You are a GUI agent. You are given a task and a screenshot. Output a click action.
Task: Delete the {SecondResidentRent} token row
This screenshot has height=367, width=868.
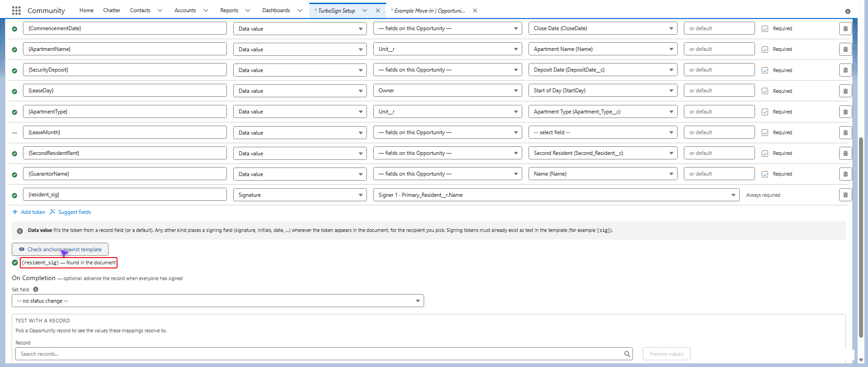tap(845, 153)
